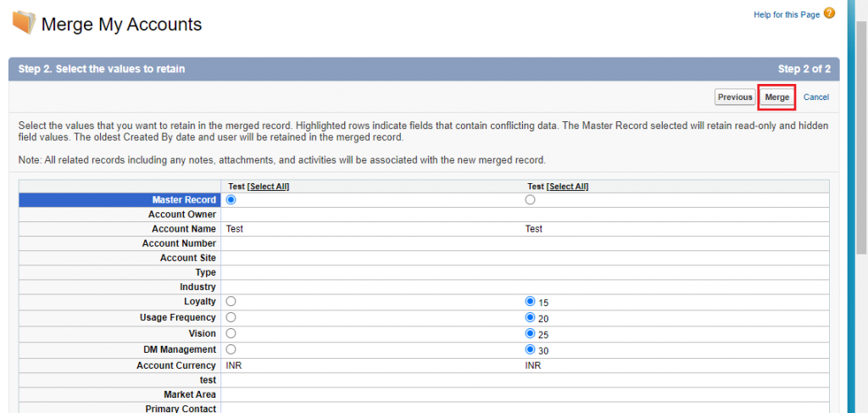Cancel the account merge
This screenshot has width=868, height=413.
(x=815, y=98)
